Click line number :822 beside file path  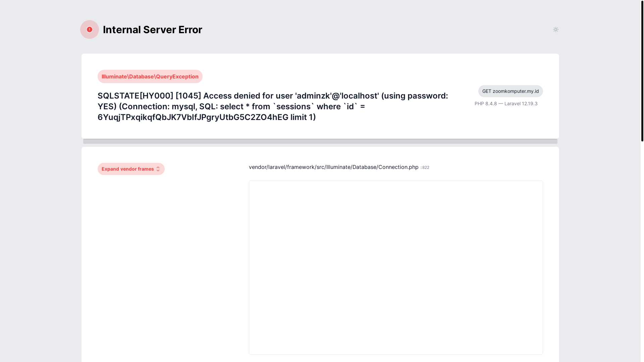tap(425, 168)
